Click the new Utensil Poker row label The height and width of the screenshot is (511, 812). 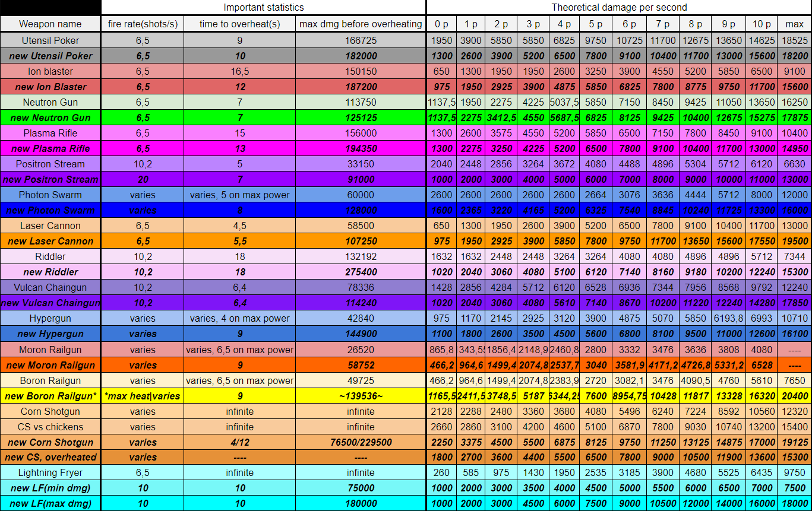pyautogui.click(x=50, y=56)
